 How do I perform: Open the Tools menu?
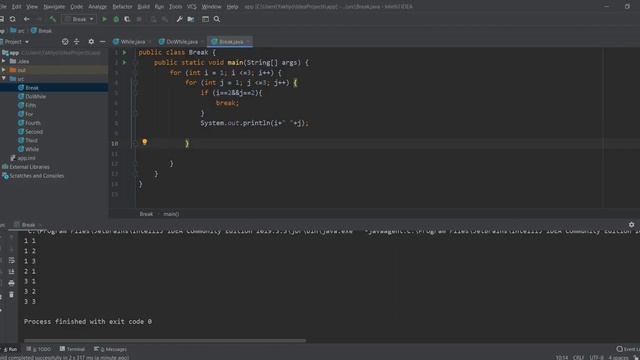176,7
